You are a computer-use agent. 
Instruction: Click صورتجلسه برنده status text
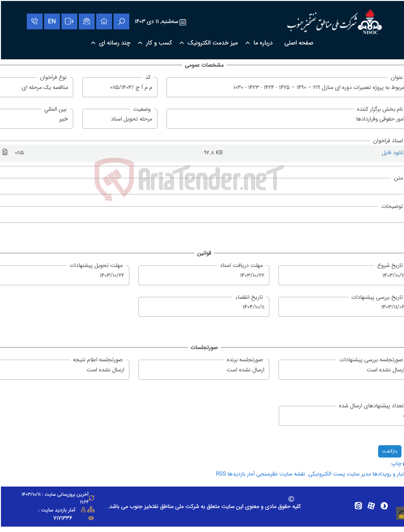[245, 370]
